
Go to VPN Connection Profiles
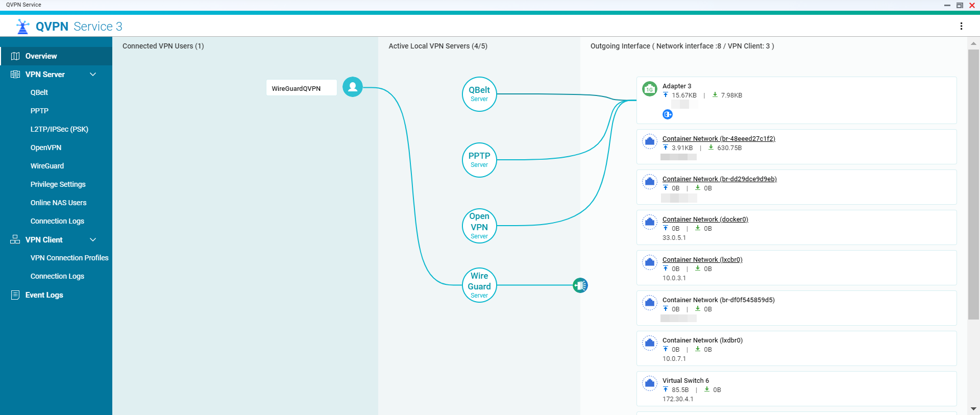(69, 258)
